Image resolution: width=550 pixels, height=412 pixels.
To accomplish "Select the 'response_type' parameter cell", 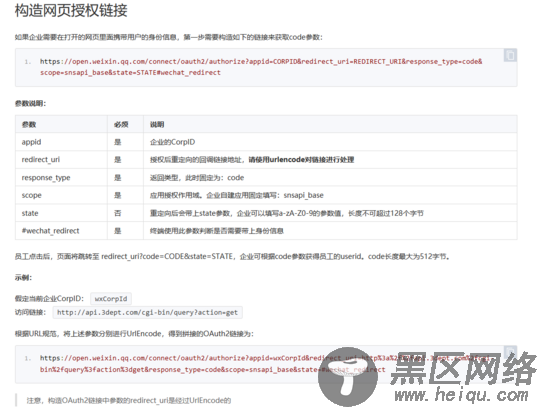I will (x=61, y=177).
